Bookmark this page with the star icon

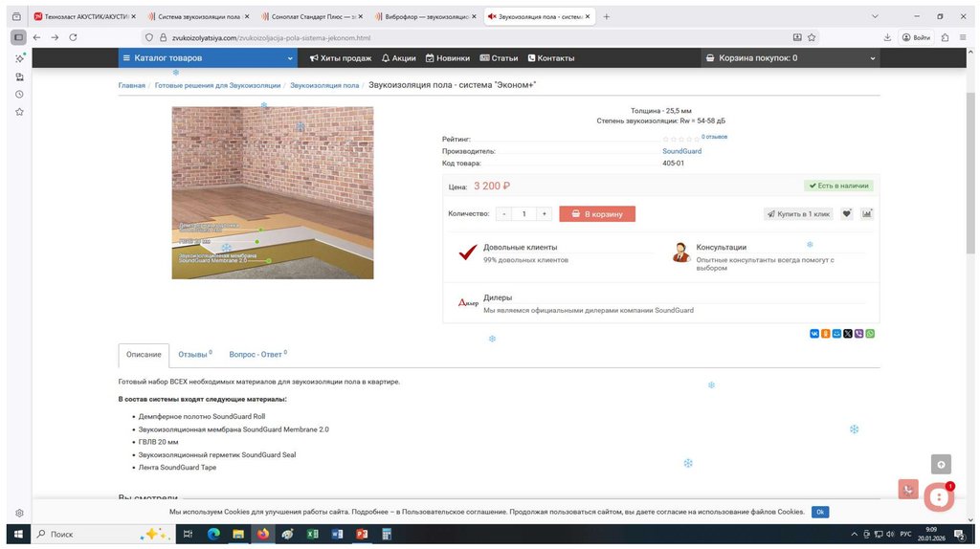(812, 37)
